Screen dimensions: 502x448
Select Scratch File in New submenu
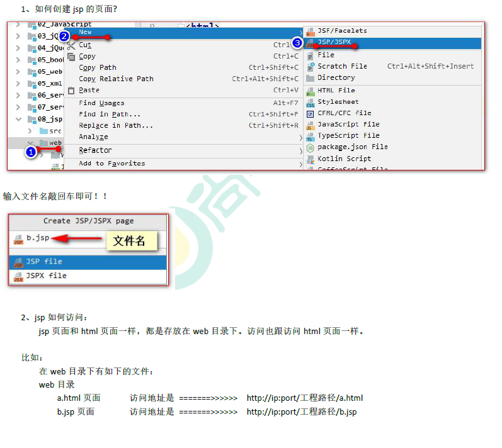coord(342,66)
